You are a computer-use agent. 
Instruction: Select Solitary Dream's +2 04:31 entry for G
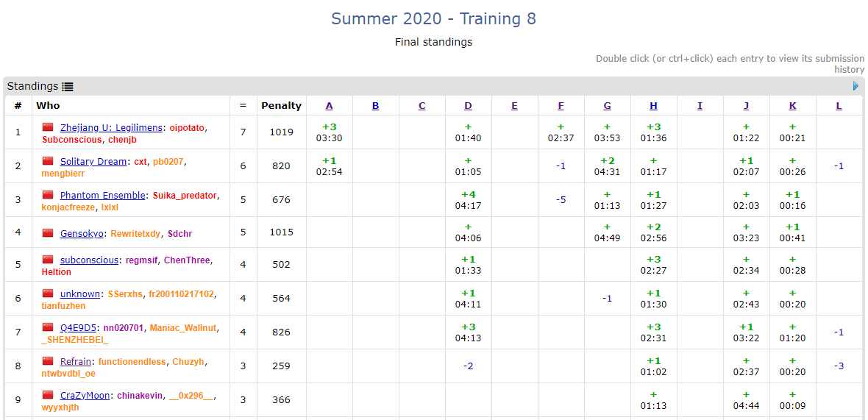coord(607,166)
